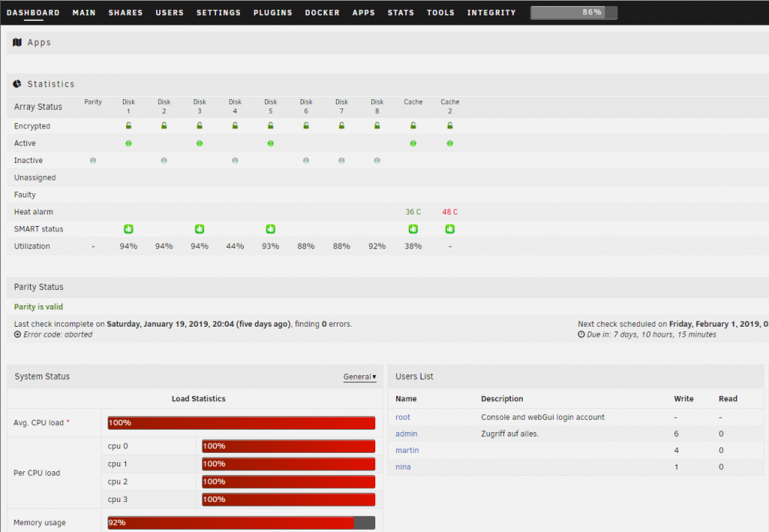Click Disk 4 encrypted padlock icon

click(235, 125)
